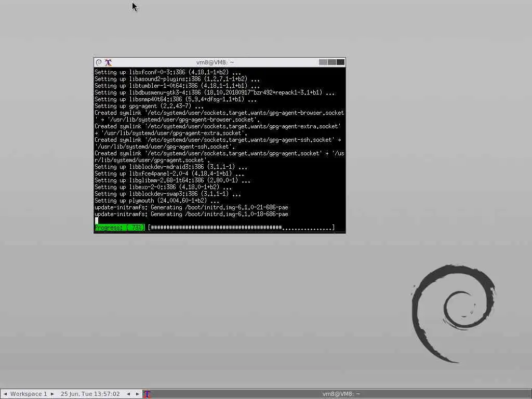Close the vm8@VM8 terminal window
The image size is (532, 399).
[340, 62]
